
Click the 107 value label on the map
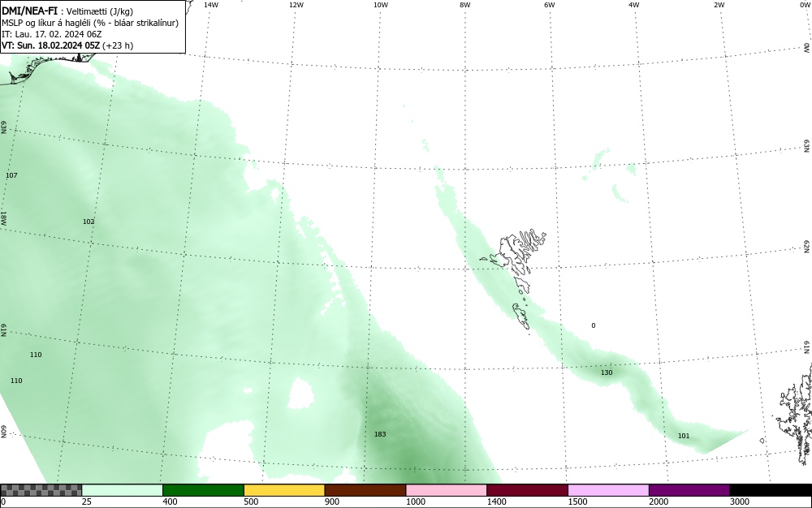pos(11,175)
